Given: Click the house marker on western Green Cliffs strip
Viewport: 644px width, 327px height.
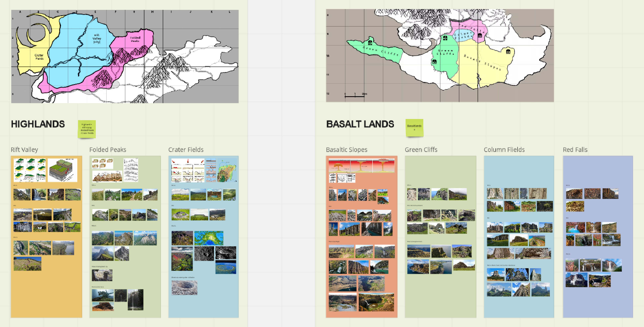Looking at the screenshot, I should [370, 42].
